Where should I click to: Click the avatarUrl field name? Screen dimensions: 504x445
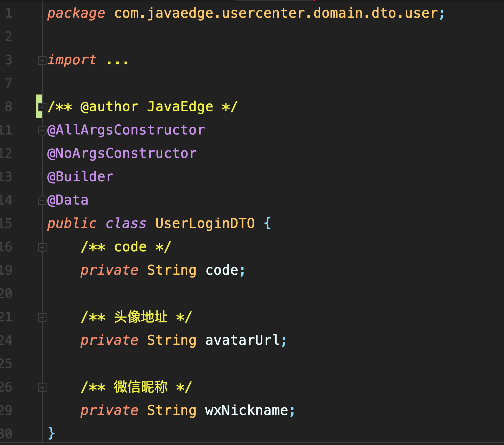[x=242, y=340]
